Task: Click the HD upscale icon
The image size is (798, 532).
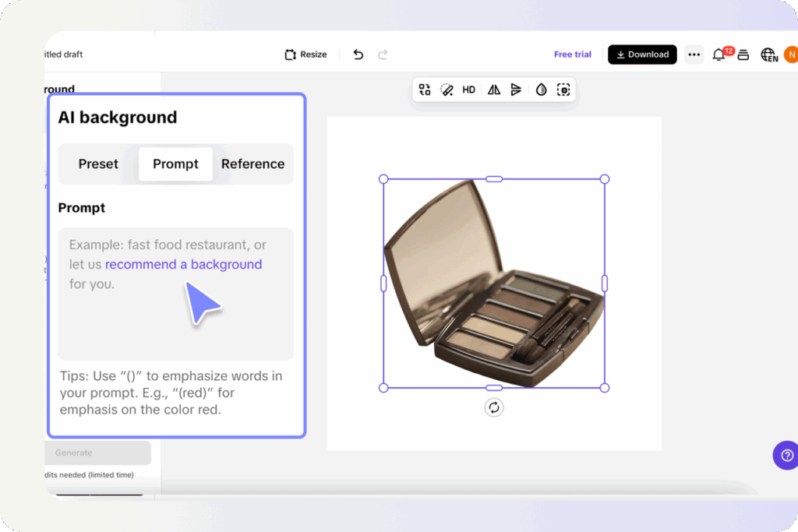Action: (x=468, y=90)
